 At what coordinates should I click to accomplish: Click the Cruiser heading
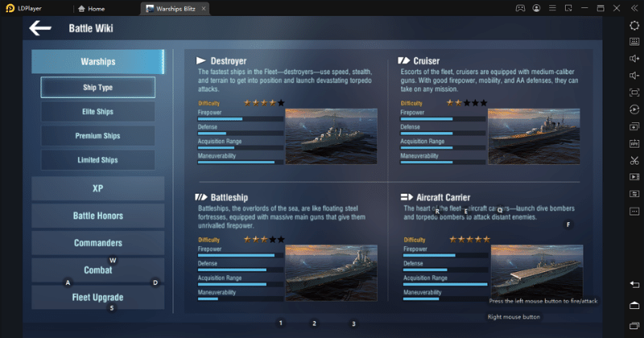427,61
